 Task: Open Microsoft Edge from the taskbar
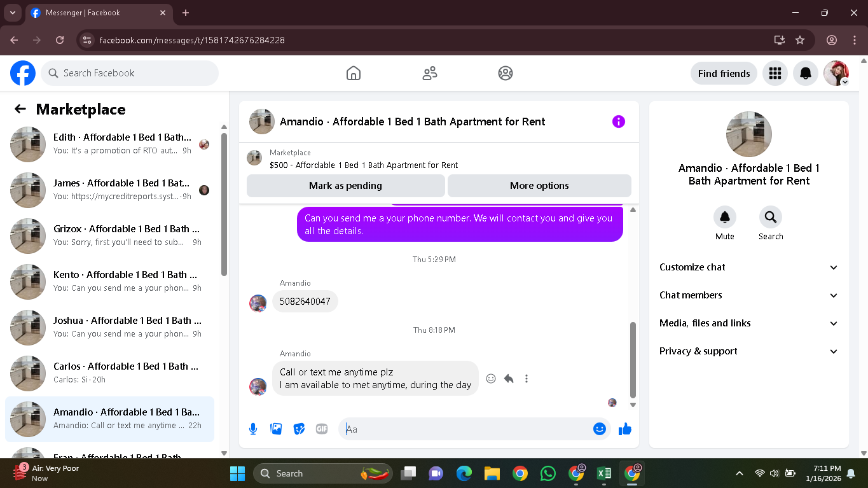[x=464, y=473]
